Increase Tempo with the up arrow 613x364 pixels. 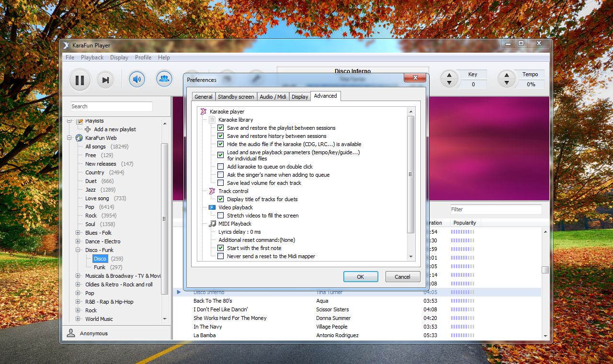click(507, 75)
